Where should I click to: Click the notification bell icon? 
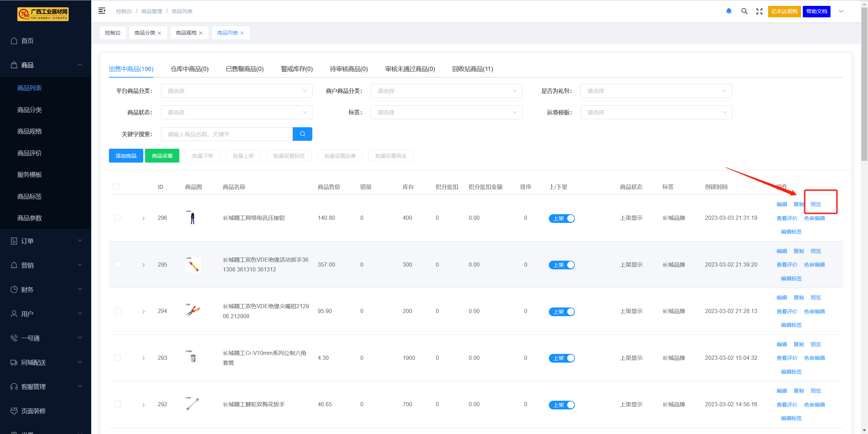click(x=729, y=11)
